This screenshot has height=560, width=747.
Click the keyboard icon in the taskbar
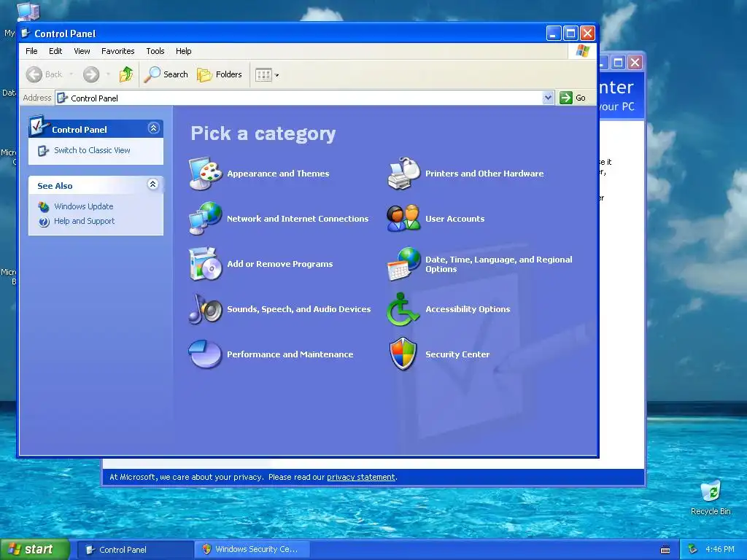(665, 550)
